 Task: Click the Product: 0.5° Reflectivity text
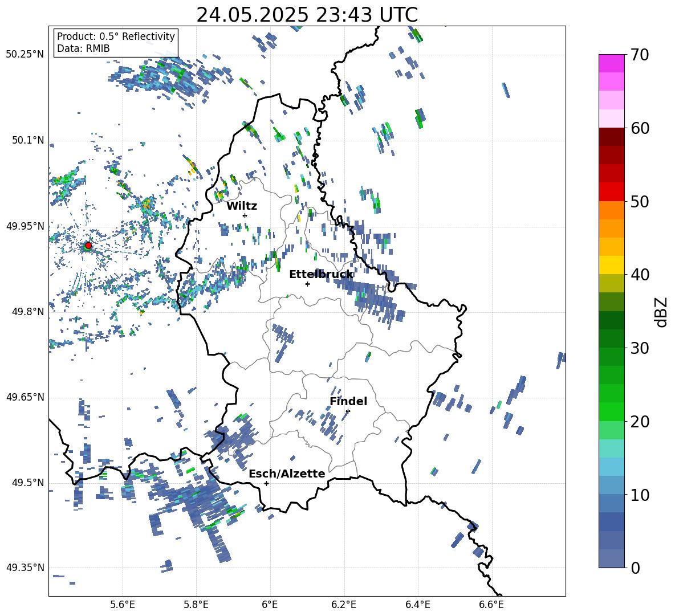[116, 36]
